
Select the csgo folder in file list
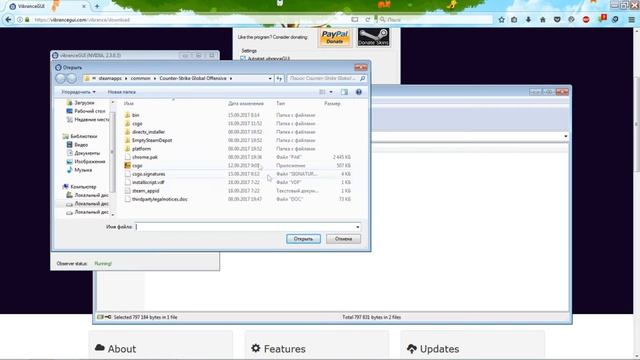pos(137,124)
